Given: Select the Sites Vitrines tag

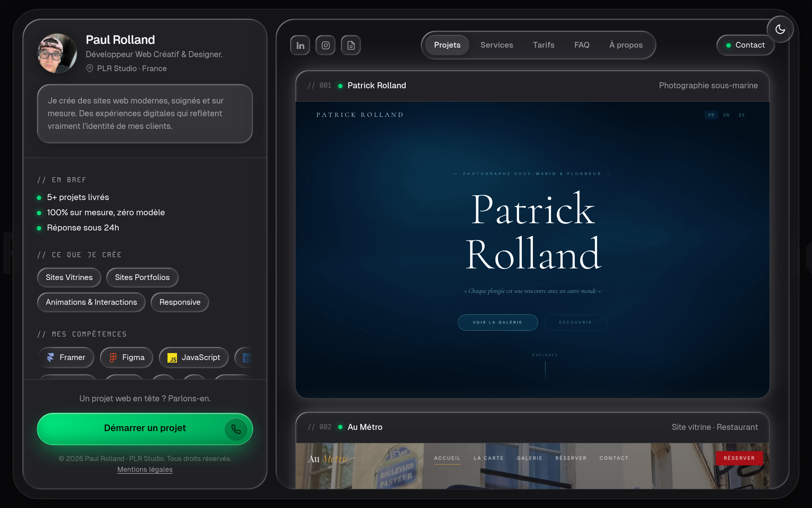Looking at the screenshot, I should [x=69, y=277].
